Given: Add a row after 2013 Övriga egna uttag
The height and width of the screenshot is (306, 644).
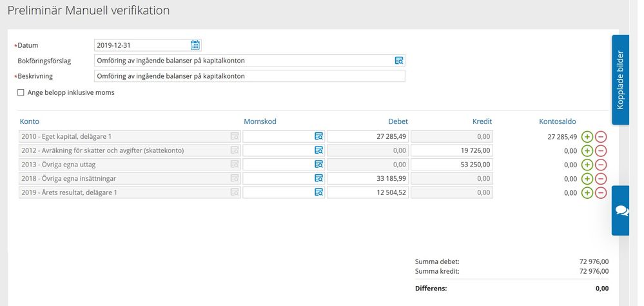Looking at the screenshot, I should click(587, 165).
